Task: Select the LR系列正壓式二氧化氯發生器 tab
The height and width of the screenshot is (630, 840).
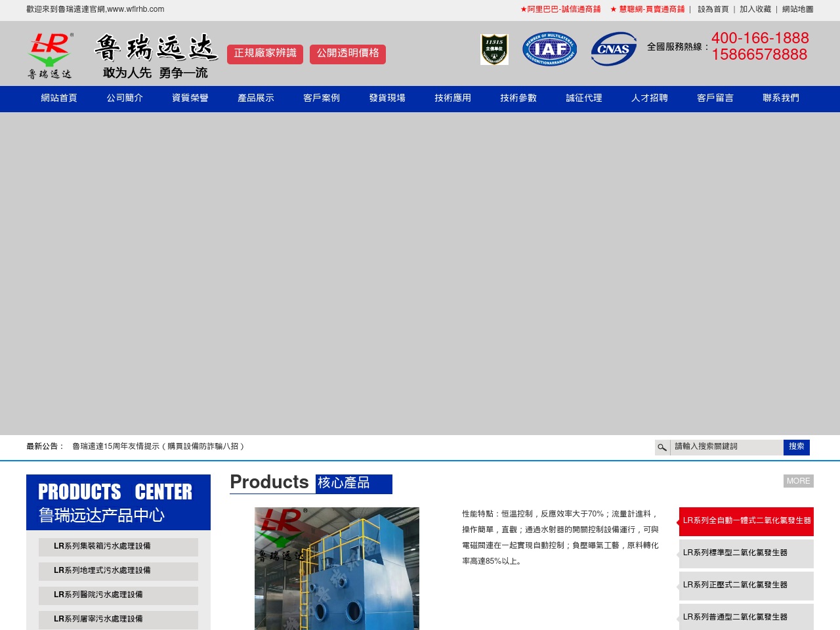Action: (746, 585)
